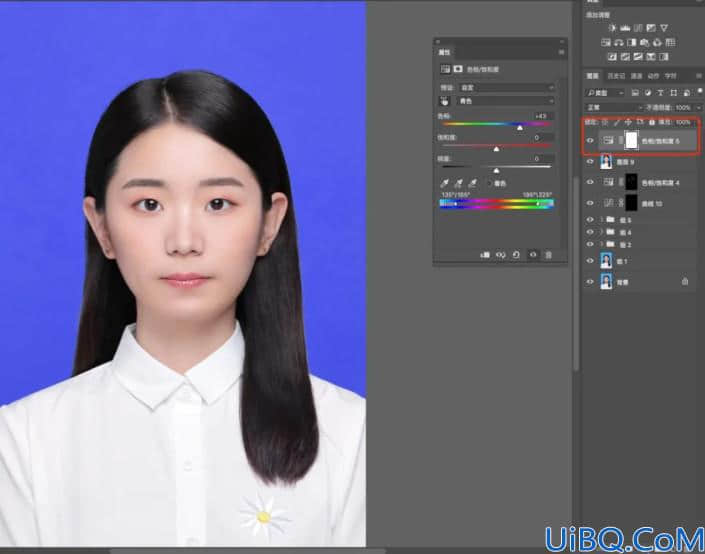Hide Group 4 visibility eye
Screen dimensions: 705x554
[x=590, y=232]
